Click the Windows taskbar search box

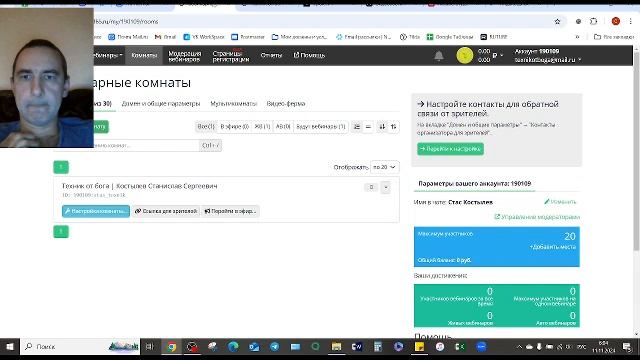click(80, 347)
